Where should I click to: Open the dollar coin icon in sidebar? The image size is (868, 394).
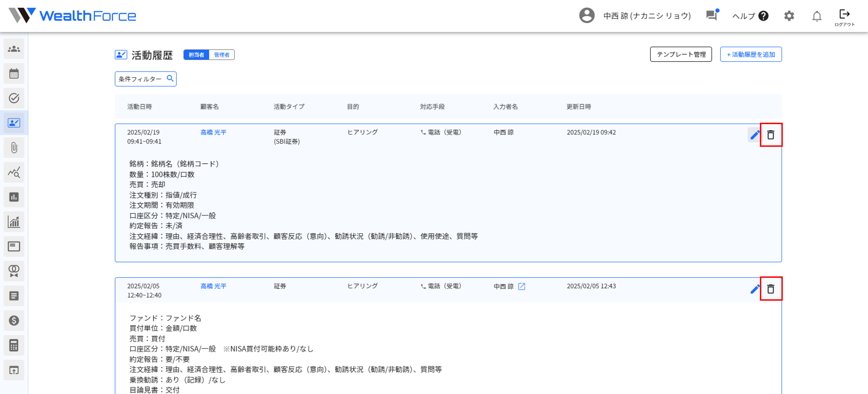click(x=14, y=320)
